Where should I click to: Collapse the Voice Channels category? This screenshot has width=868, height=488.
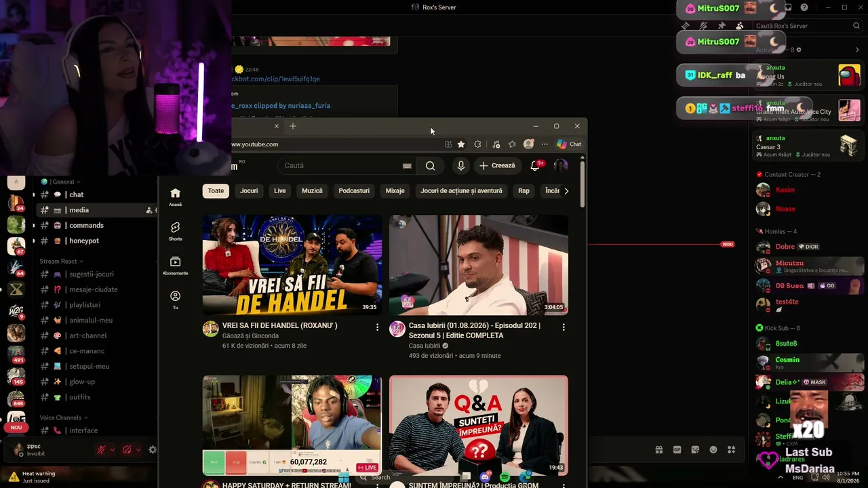point(64,418)
